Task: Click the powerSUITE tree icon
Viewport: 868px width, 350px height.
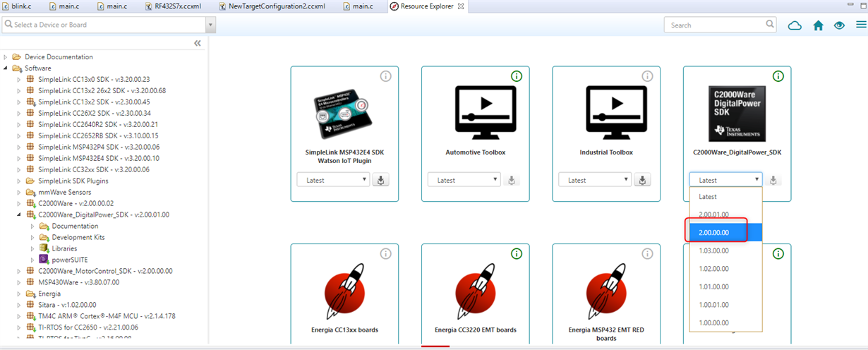Action: tap(44, 260)
